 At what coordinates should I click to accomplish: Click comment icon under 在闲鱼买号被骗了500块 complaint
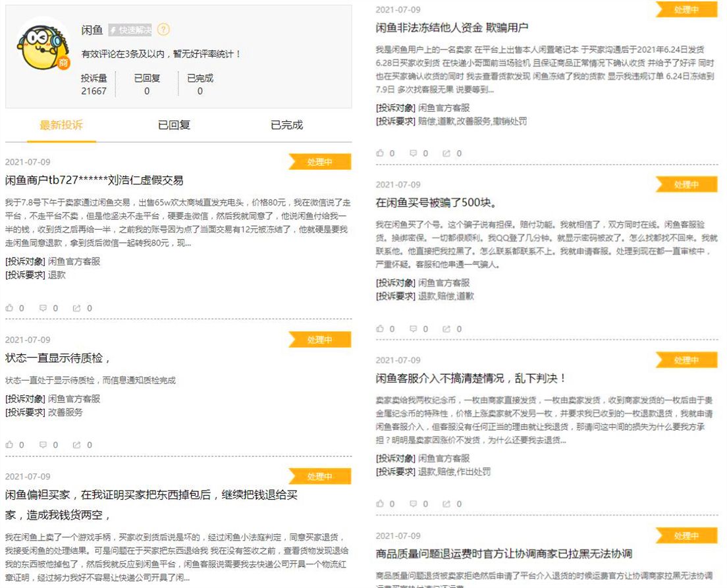coord(413,329)
